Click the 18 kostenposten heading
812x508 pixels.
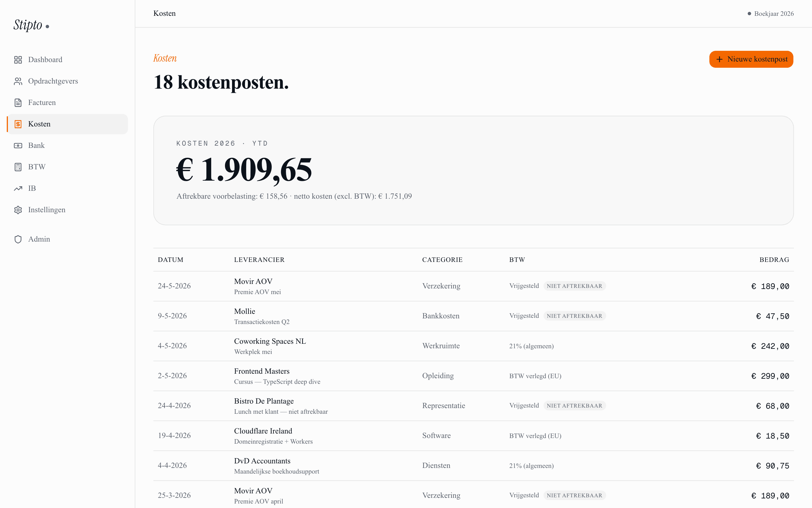click(x=221, y=83)
